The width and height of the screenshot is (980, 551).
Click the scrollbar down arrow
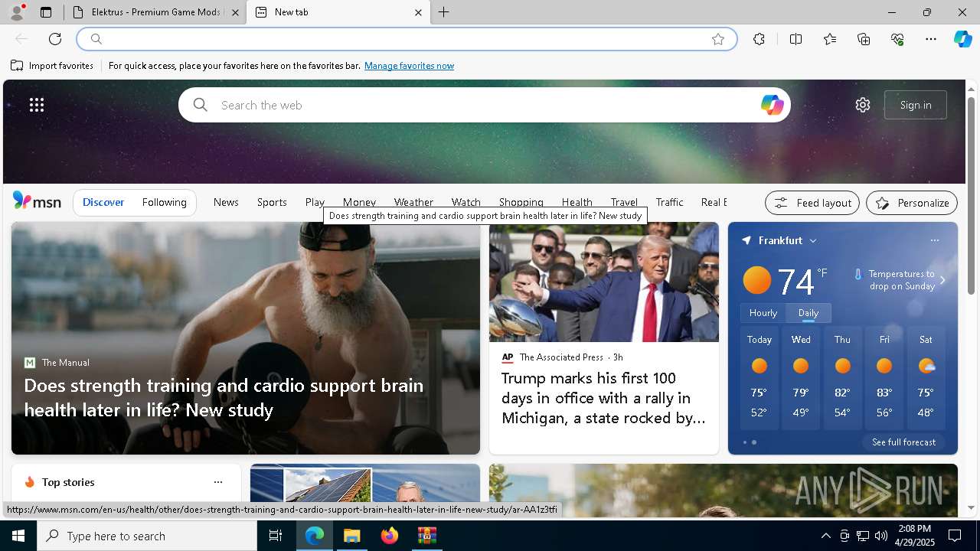click(971, 507)
